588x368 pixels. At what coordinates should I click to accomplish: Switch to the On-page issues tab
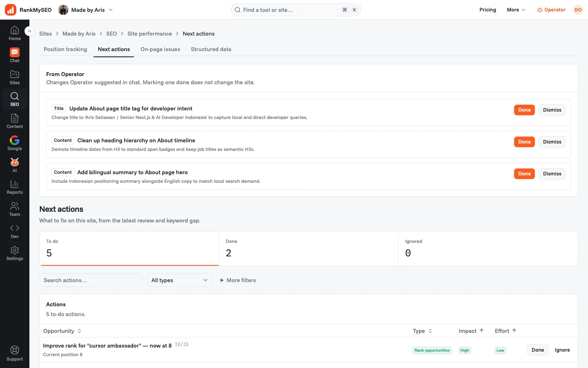[x=160, y=49]
